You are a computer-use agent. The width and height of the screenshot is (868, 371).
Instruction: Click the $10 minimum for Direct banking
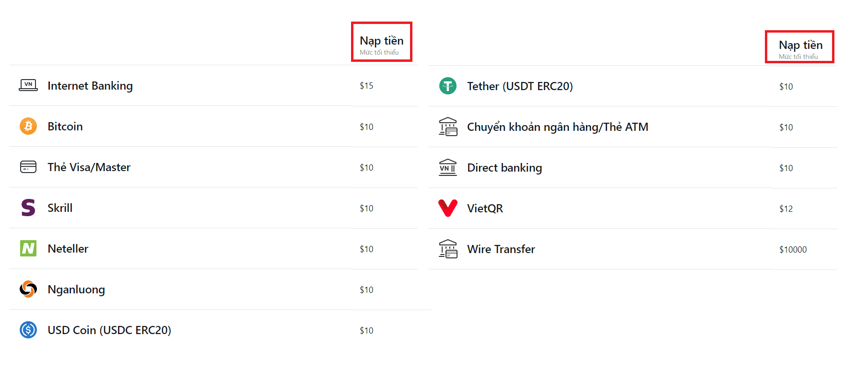coord(786,168)
